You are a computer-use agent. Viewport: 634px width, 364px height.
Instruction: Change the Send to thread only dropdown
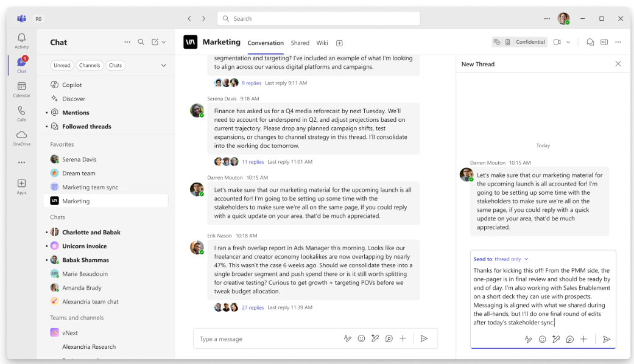[501, 259]
